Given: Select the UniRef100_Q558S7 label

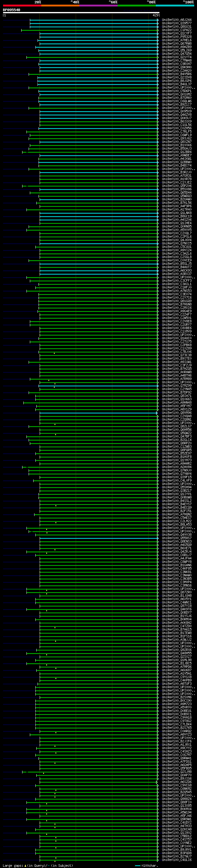Looking at the screenshot, I should click(176, 538).
